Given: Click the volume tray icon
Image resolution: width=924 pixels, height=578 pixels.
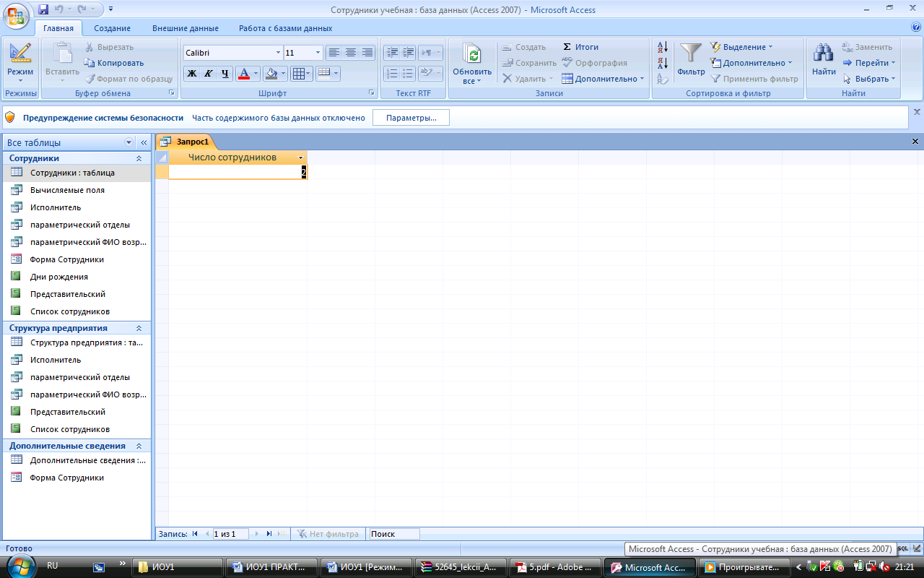Looking at the screenshot, I should click(x=884, y=567).
